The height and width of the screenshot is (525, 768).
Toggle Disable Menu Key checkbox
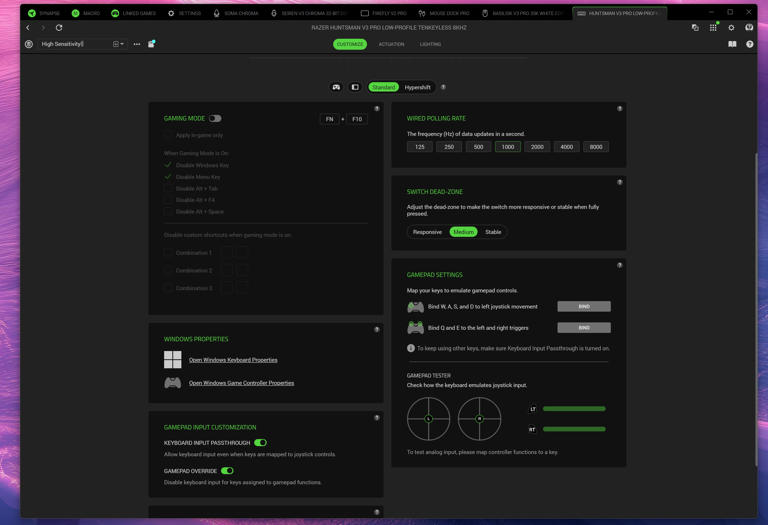point(168,177)
